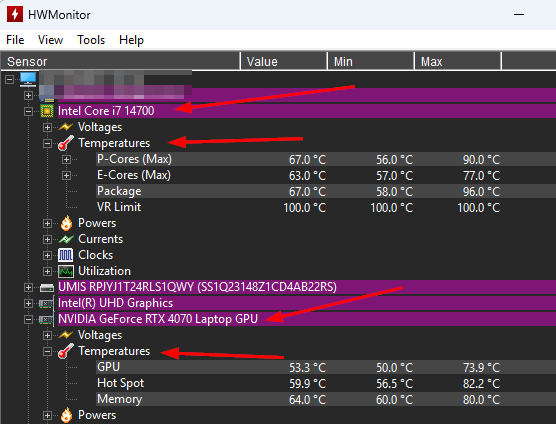Click the lightning bolt icon beside CPU Voltages

tap(66, 127)
